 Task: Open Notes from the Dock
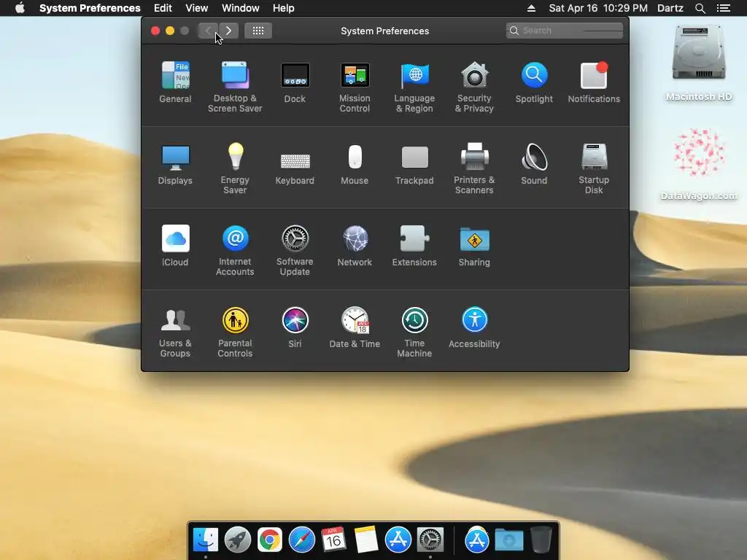click(x=366, y=540)
